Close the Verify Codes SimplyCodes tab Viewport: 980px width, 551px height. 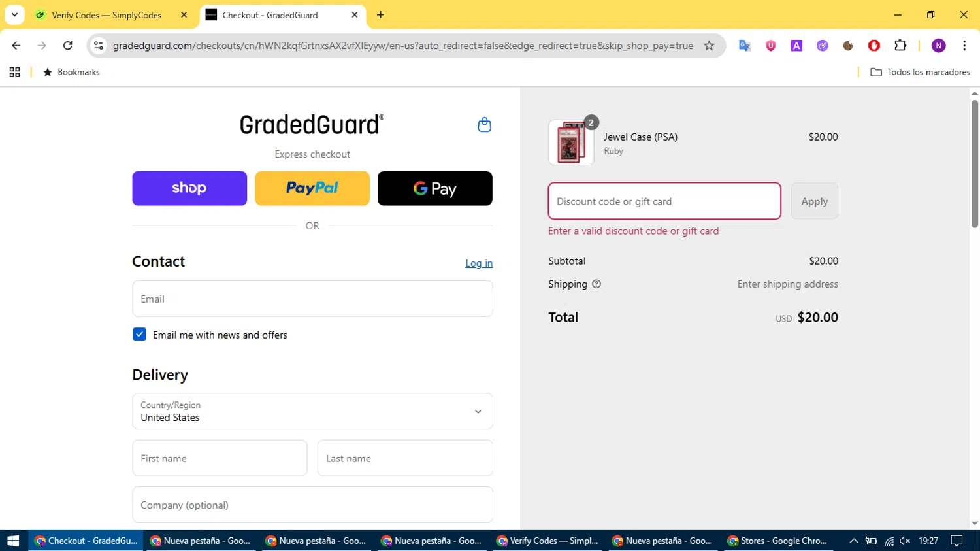(x=184, y=15)
